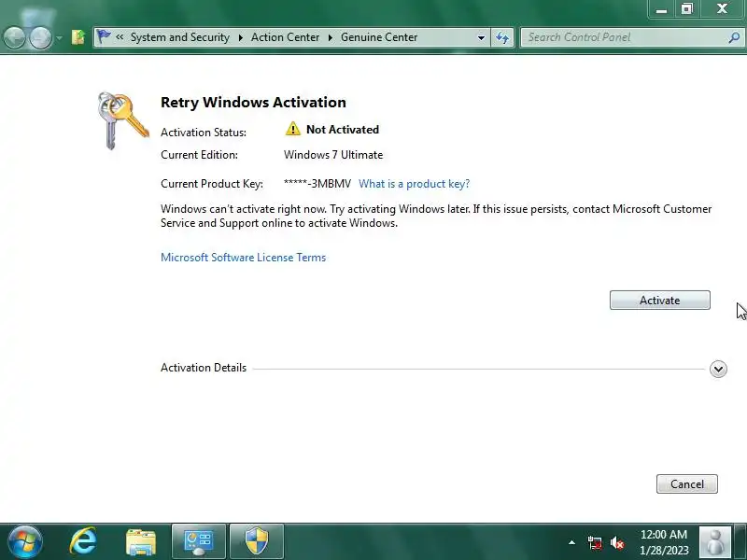The height and width of the screenshot is (560, 747).
Task: Open the 'What is a product key?' link
Action: point(414,184)
